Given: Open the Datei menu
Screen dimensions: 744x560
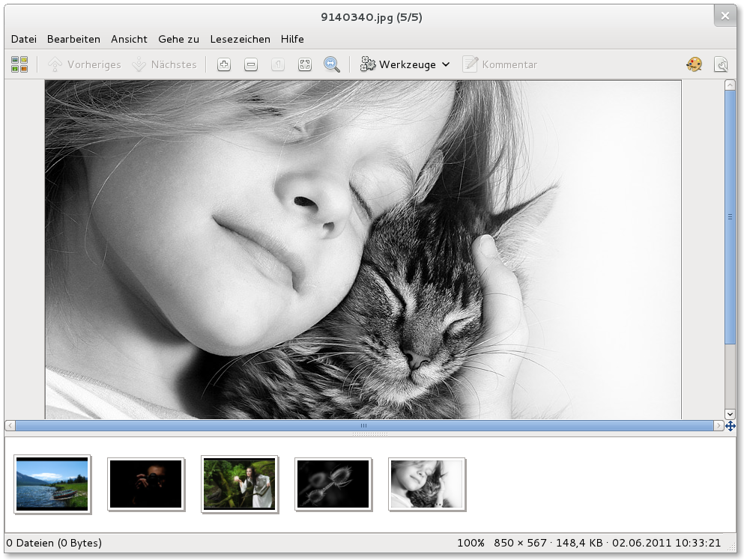Looking at the screenshot, I should [23, 39].
